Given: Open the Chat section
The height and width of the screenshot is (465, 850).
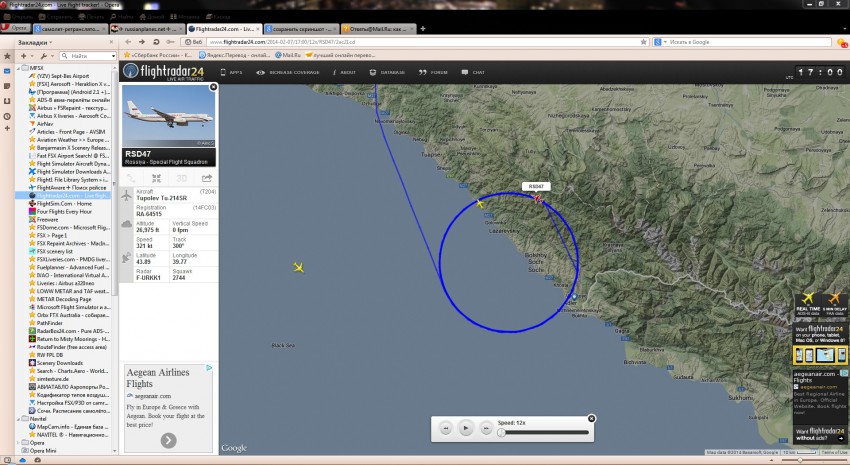Looking at the screenshot, I should pyautogui.click(x=474, y=73).
